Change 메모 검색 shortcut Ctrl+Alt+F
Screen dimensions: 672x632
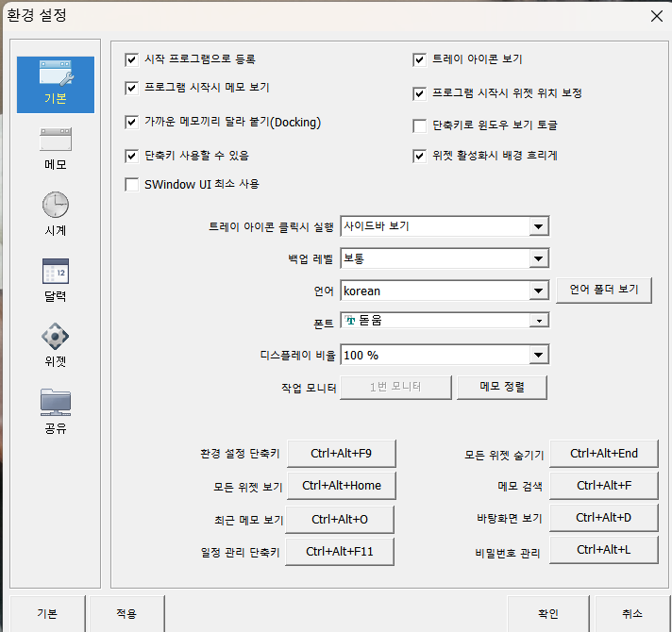(x=604, y=486)
